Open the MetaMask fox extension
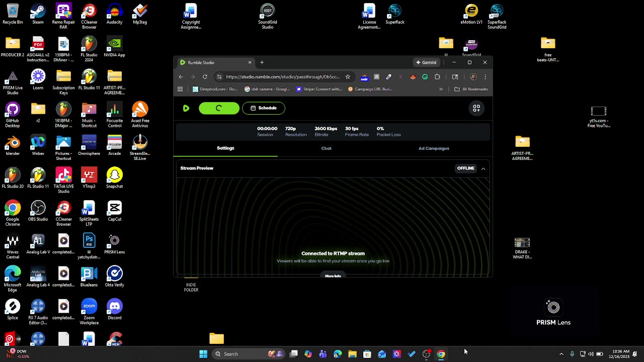The height and width of the screenshot is (362, 644). tap(413, 77)
